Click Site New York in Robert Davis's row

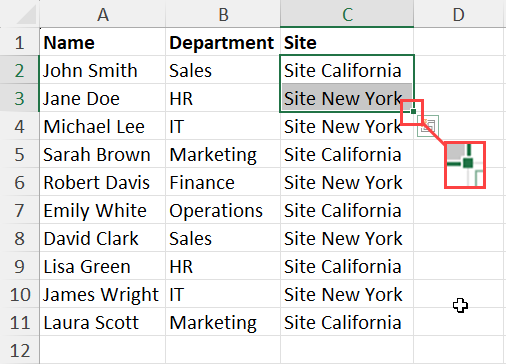347,182
